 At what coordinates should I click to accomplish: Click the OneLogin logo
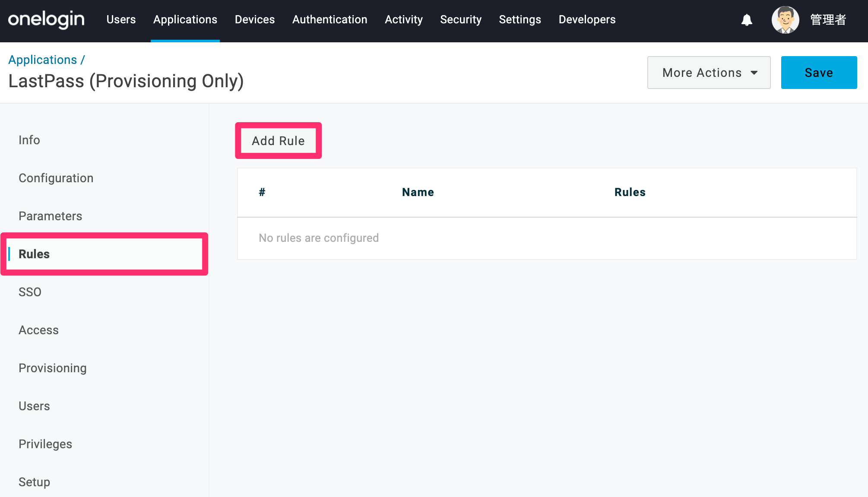click(46, 19)
